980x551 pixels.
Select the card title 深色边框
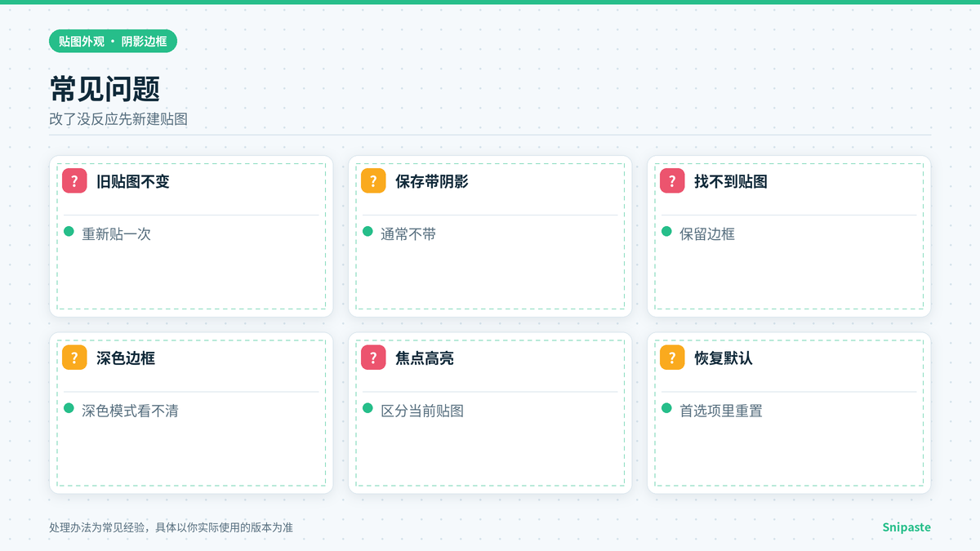point(126,358)
